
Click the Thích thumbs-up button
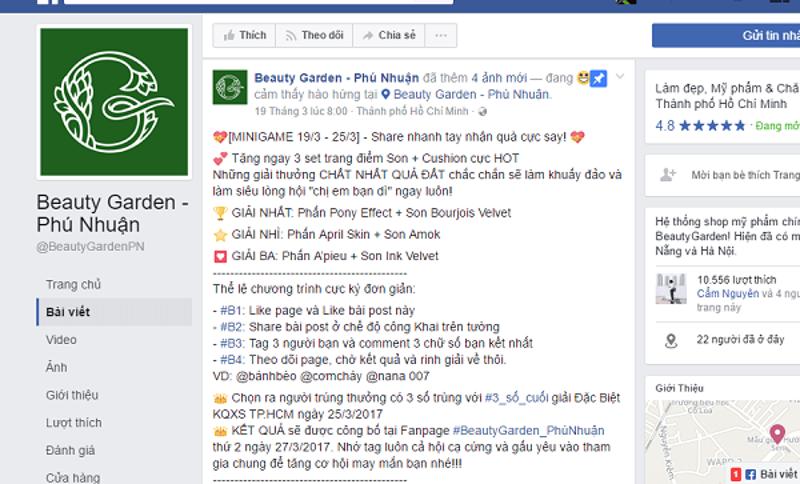click(x=244, y=35)
